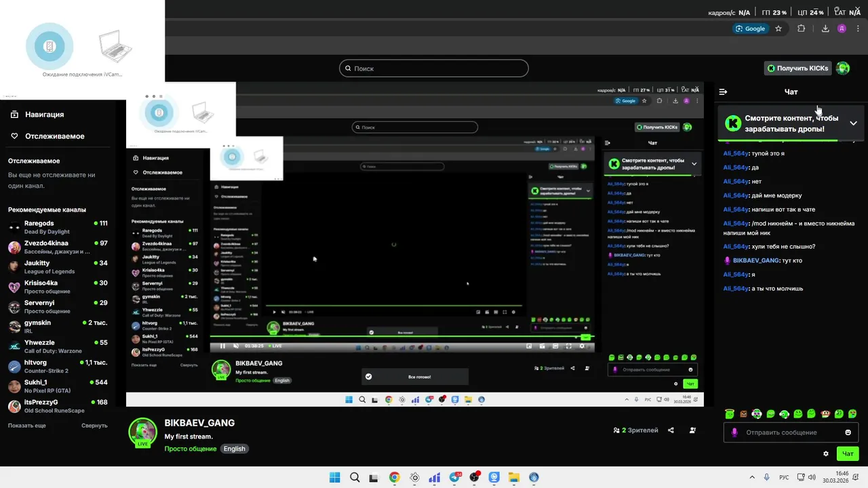Open the Chrome profile avatar
The image size is (868, 488).
[x=842, y=28]
